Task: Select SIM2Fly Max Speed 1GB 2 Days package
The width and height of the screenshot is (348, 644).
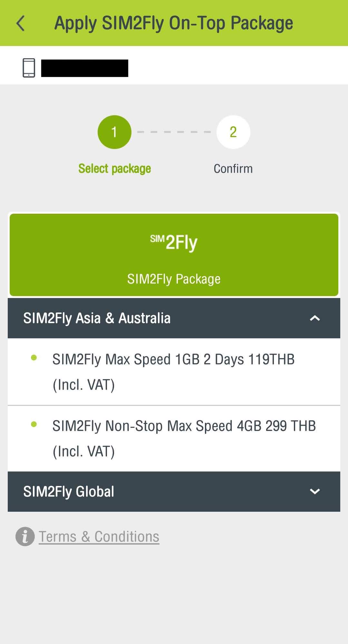Action: pos(173,372)
